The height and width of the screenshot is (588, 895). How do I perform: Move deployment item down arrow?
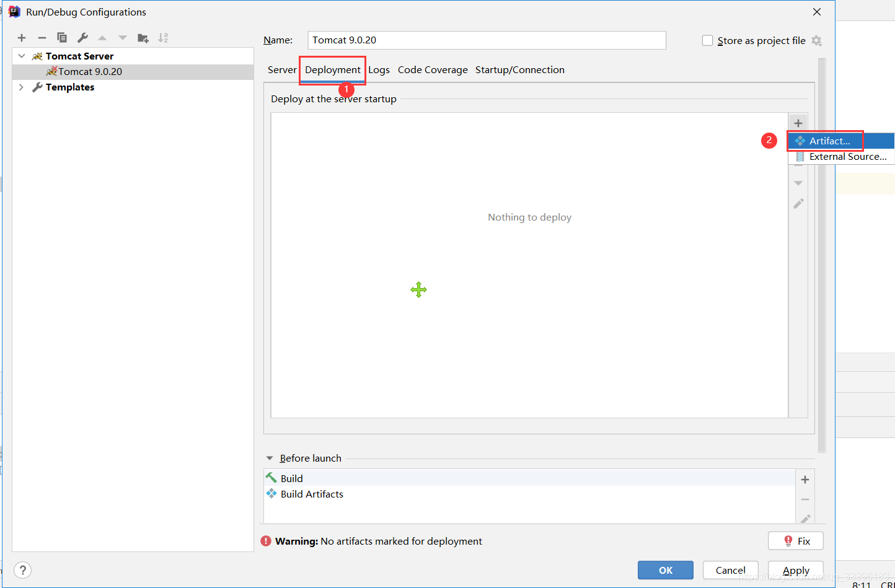tap(798, 183)
